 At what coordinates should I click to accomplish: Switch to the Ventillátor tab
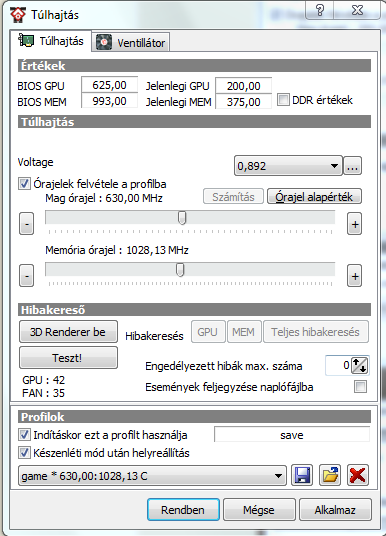131,43
